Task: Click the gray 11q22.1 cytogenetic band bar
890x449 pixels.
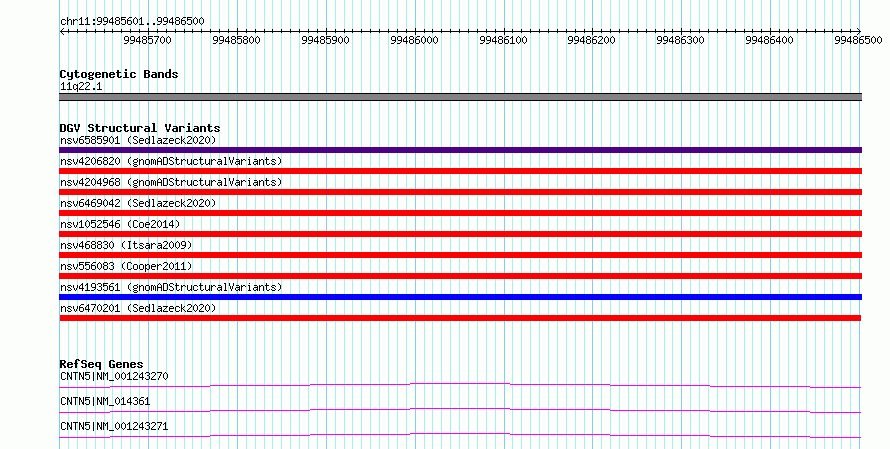Action: pos(460,97)
